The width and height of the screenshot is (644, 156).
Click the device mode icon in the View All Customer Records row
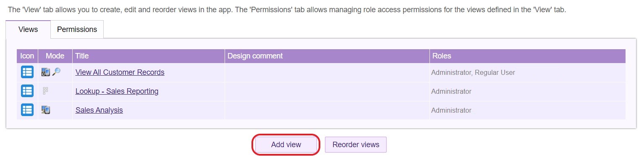click(x=46, y=72)
